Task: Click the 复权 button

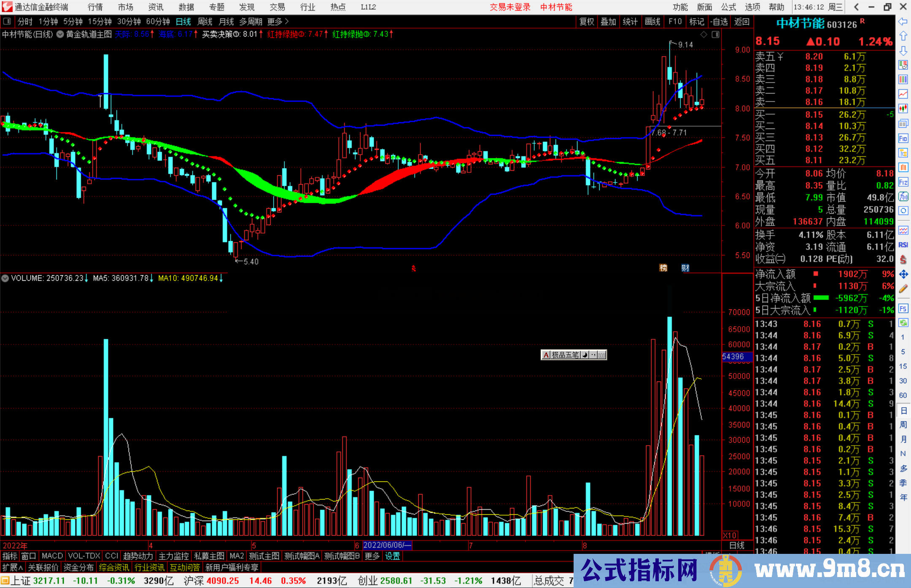Action: click(x=587, y=21)
